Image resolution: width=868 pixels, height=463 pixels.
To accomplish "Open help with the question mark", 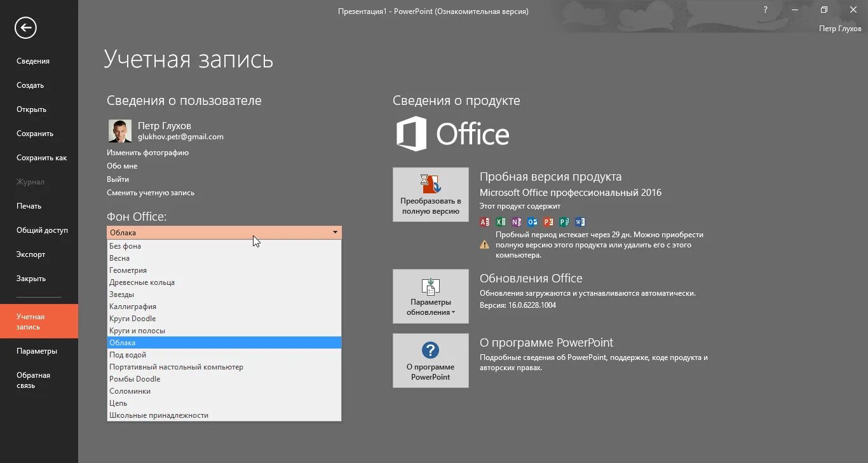I will (765, 10).
